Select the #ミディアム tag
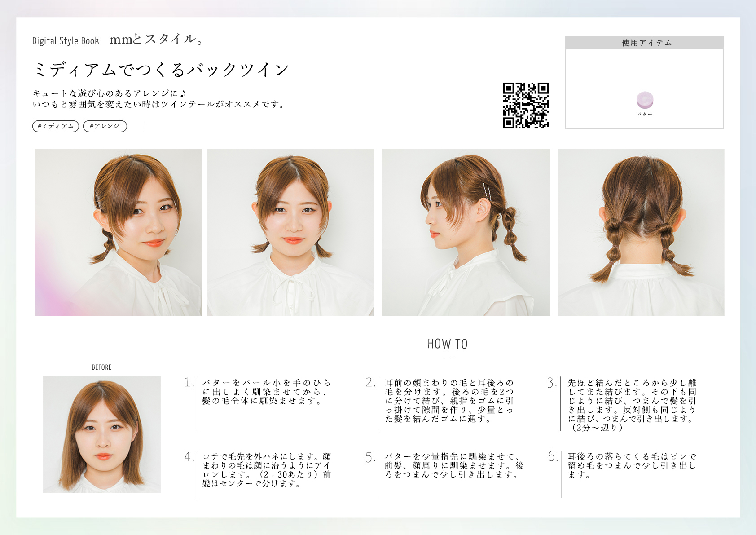 pos(56,126)
